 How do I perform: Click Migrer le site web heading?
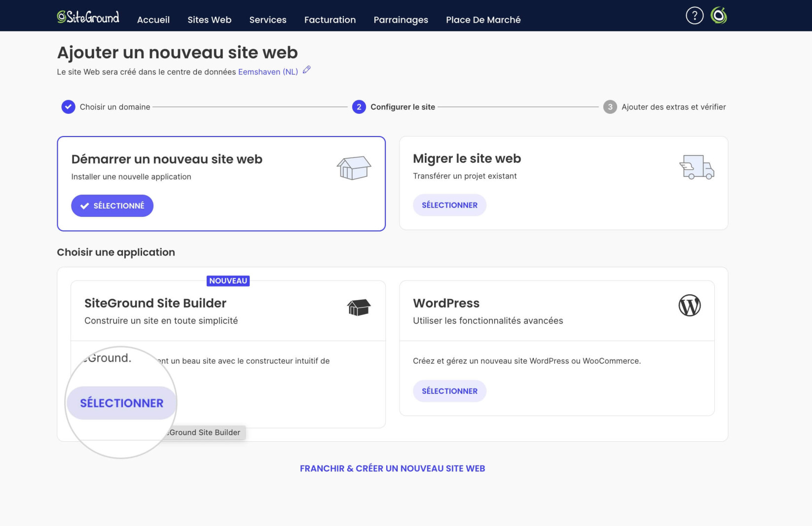pyautogui.click(x=467, y=159)
